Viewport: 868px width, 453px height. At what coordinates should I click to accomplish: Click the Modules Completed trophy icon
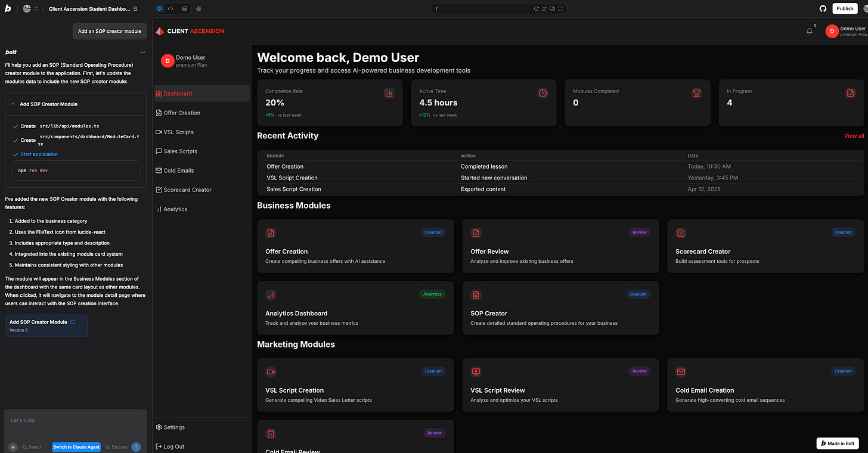coord(696,93)
